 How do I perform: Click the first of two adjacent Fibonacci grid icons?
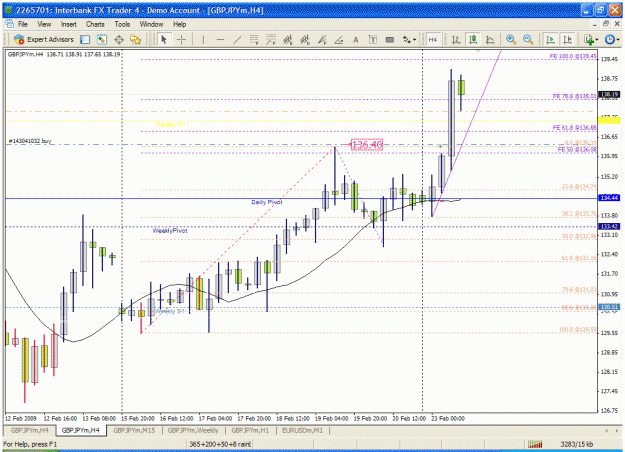[x=288, y=39]
